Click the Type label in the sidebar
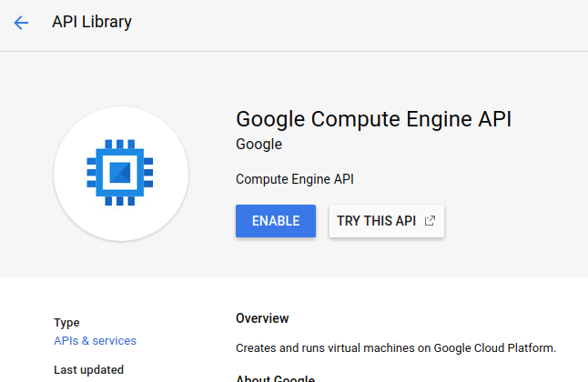This screenshot has width=588, height=382. pyautogui.click(x=66, y=322)
